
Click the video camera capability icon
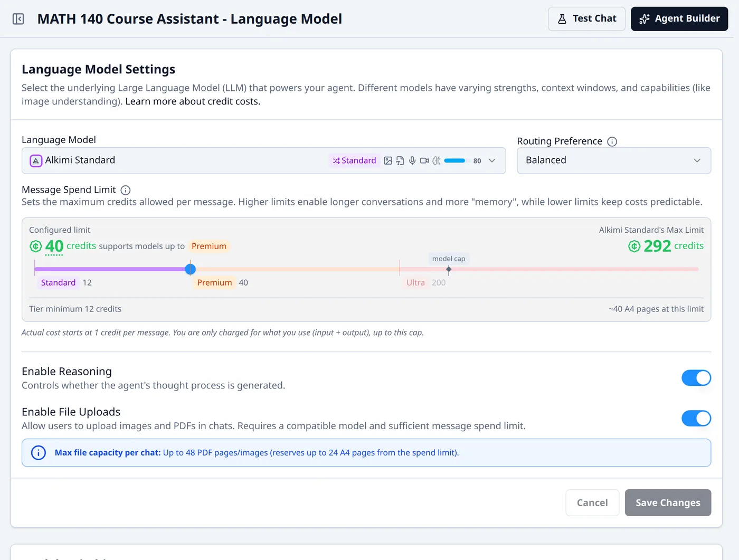(x=424, y=160)
